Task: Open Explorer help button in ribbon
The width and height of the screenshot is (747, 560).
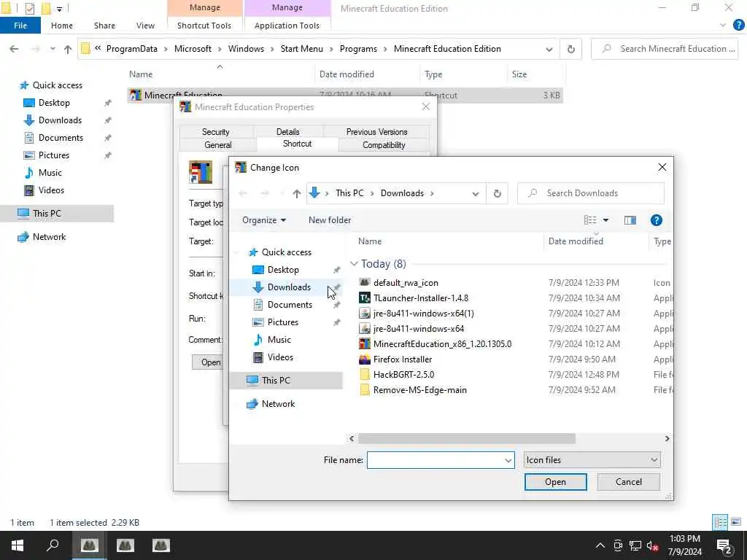Action: (738, 25)
